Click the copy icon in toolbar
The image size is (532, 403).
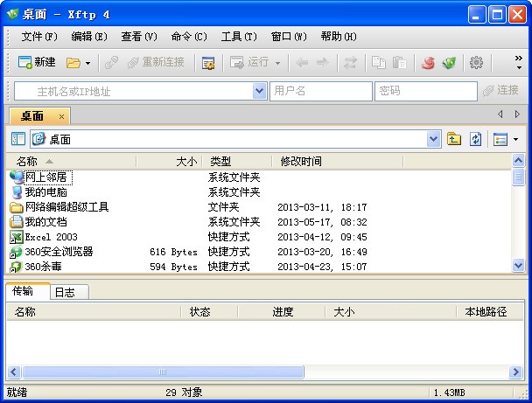click(x=379, y=63)
